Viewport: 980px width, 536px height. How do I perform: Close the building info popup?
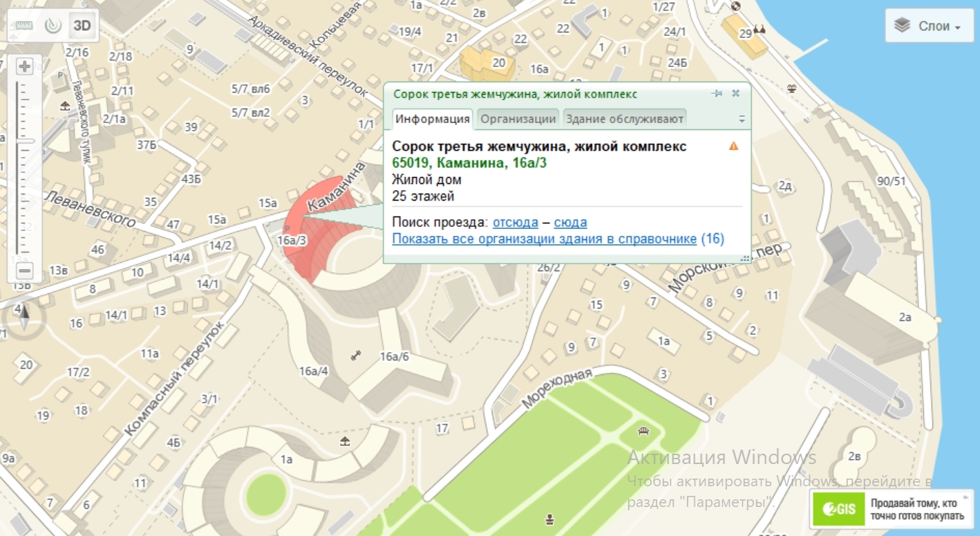tap(736, 93)
